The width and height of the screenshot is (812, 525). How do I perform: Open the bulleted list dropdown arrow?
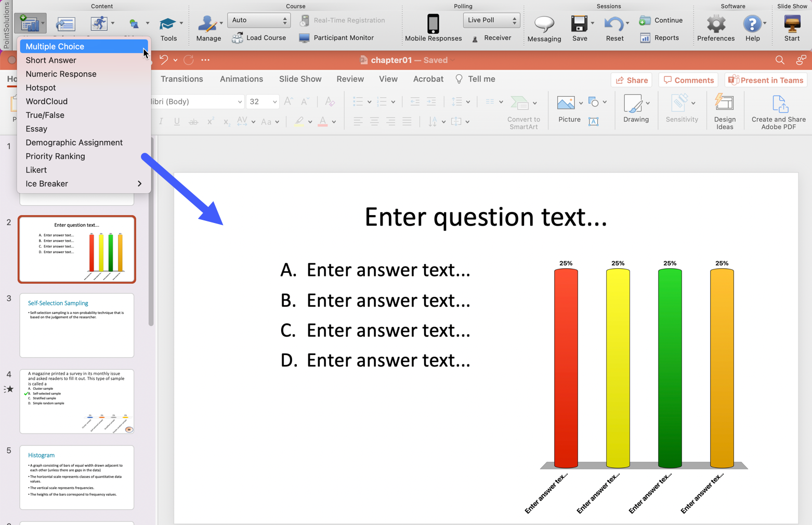[369, 102]
